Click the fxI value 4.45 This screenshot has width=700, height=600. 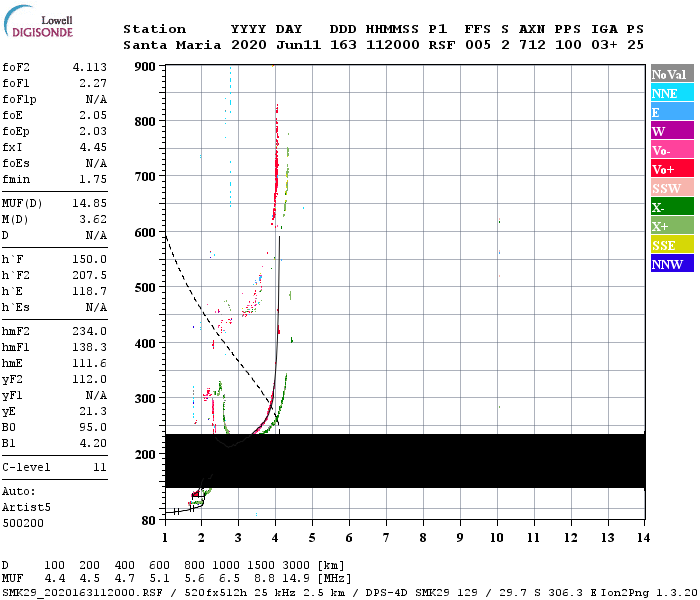[93, 147]
